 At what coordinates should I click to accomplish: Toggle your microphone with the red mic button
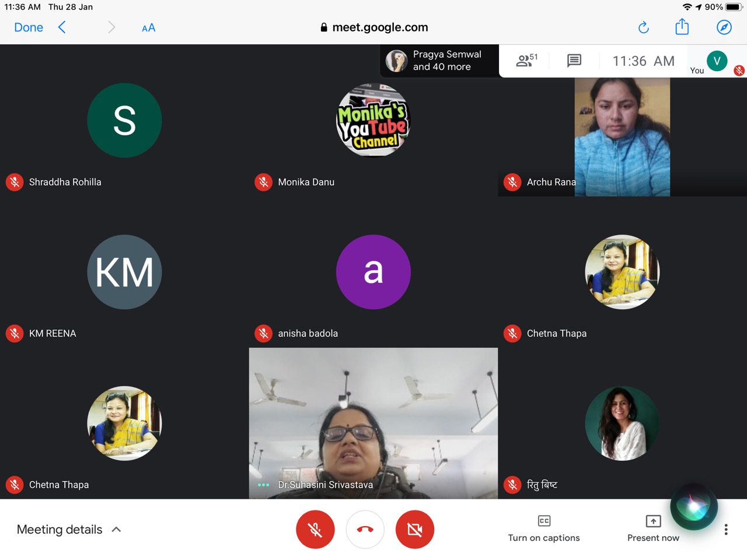click(315, 530)
